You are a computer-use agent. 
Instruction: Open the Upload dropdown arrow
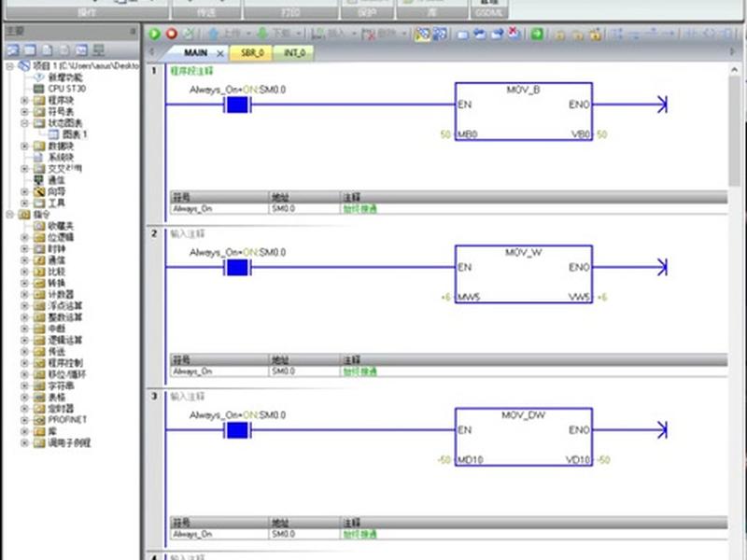[x=248, y=34]
